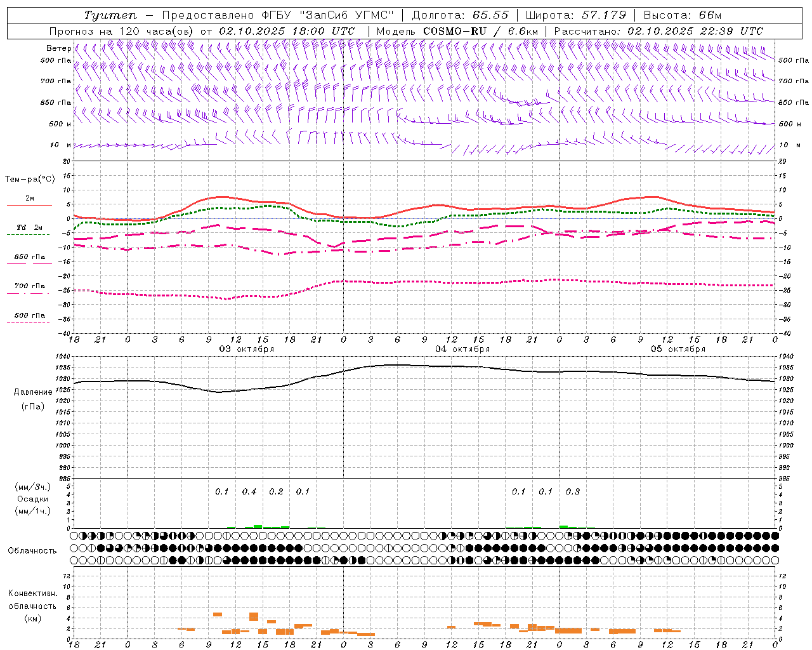812x650 pixels.
Task: Click the "Долгота: 65.55" longitude value
Action: pyautogui.click(x=461, y=15)
